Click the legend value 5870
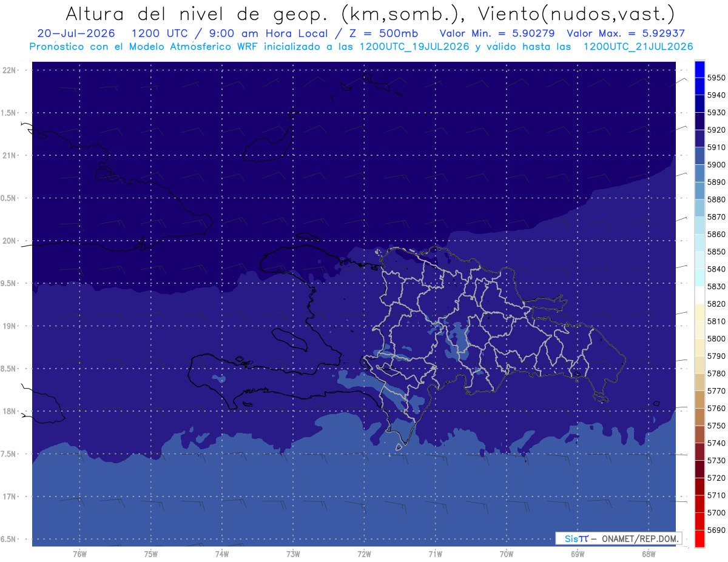 click(x=716, y=217)
